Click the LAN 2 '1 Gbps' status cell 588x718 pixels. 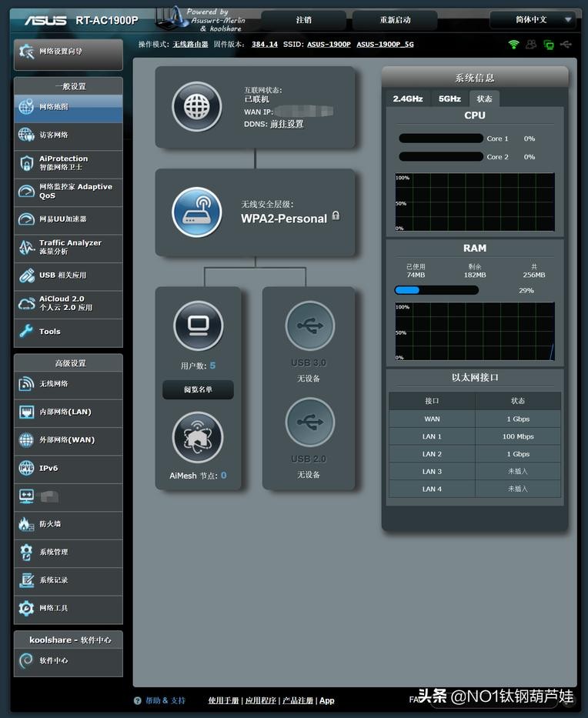(518, 454)
